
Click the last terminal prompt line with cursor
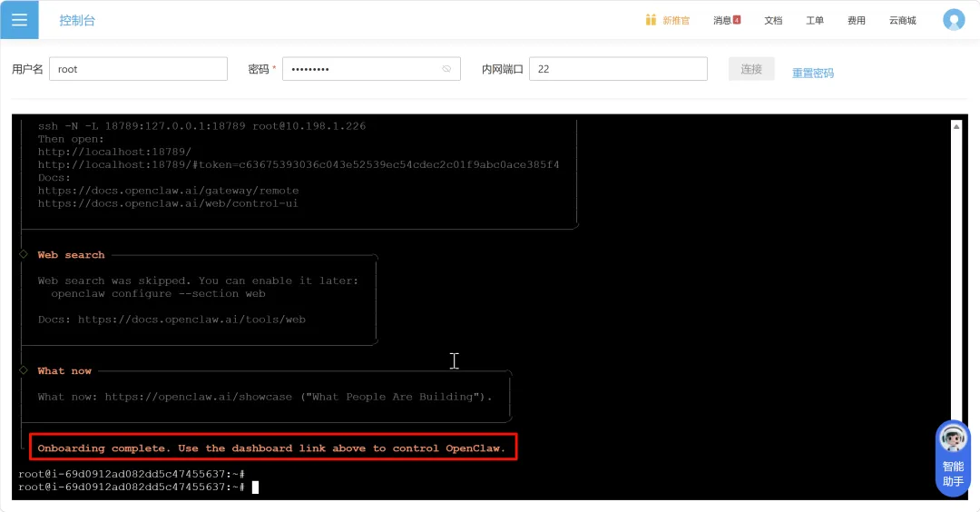pos(138,487)
